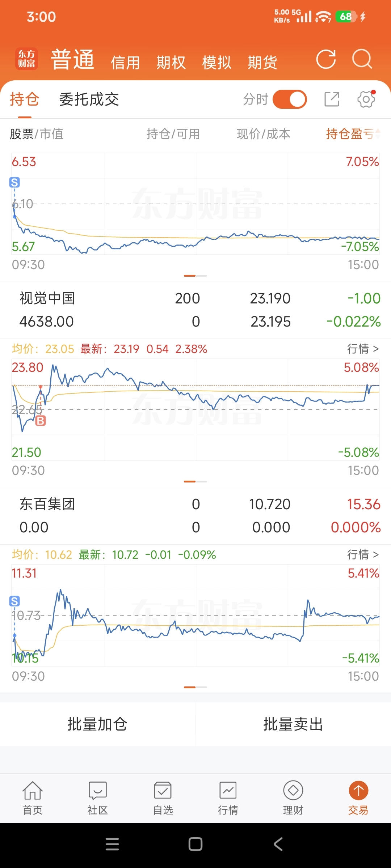Tap the refresh icon in header

click(x=326, y=59)
